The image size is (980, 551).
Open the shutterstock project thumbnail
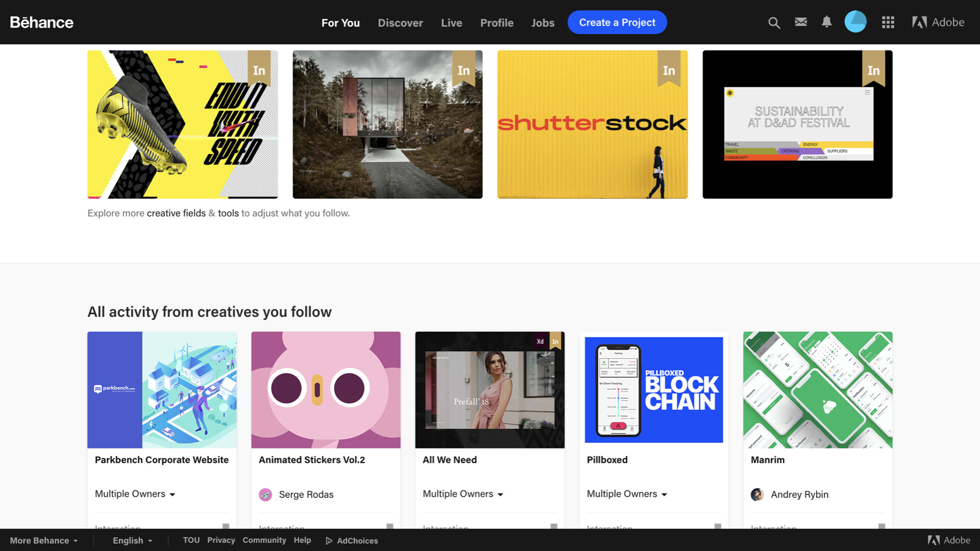coord(592,124)
